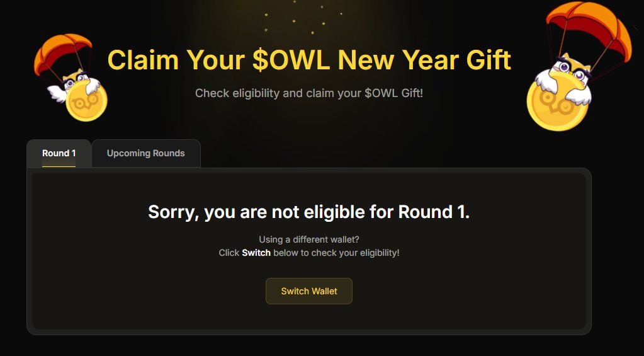Click the gold coin under the left owl
Viewport: 644px width, 356px height.
coord(87,101)
